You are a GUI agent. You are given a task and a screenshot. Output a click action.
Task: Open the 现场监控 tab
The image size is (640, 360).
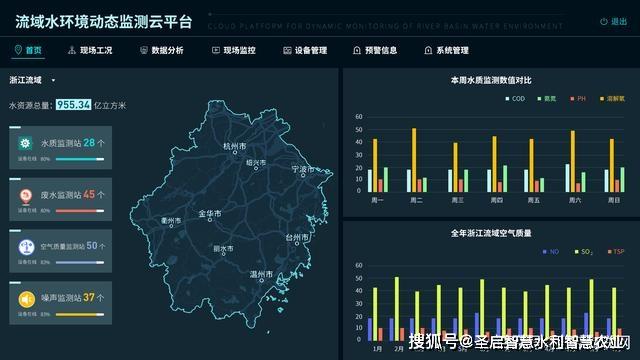pyautogui.click(x=234, y=50)
